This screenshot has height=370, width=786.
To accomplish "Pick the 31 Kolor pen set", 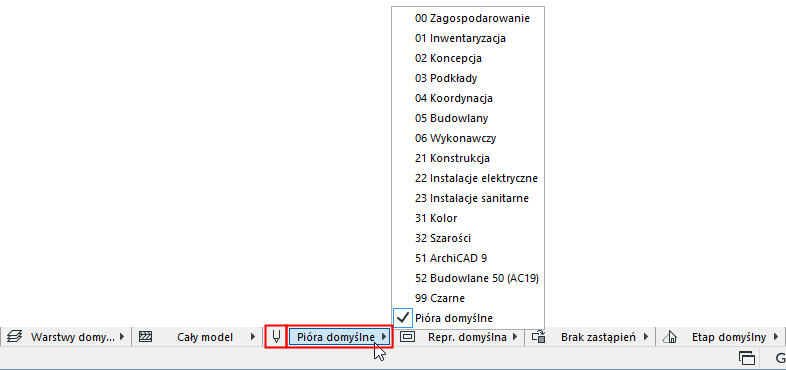I will click(x=468, y=218).
